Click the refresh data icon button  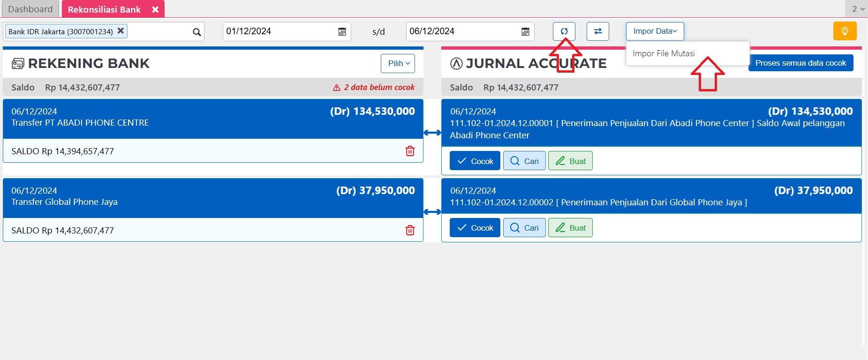point(564,31)
